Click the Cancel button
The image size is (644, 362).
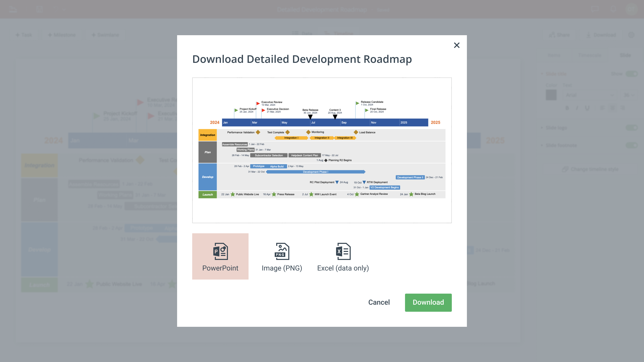(379, 302)
